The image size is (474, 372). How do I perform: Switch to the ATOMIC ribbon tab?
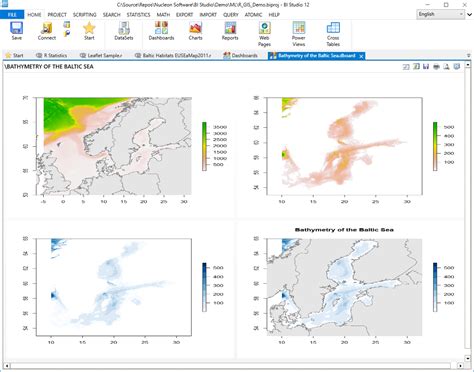click(x=253, y=15)
